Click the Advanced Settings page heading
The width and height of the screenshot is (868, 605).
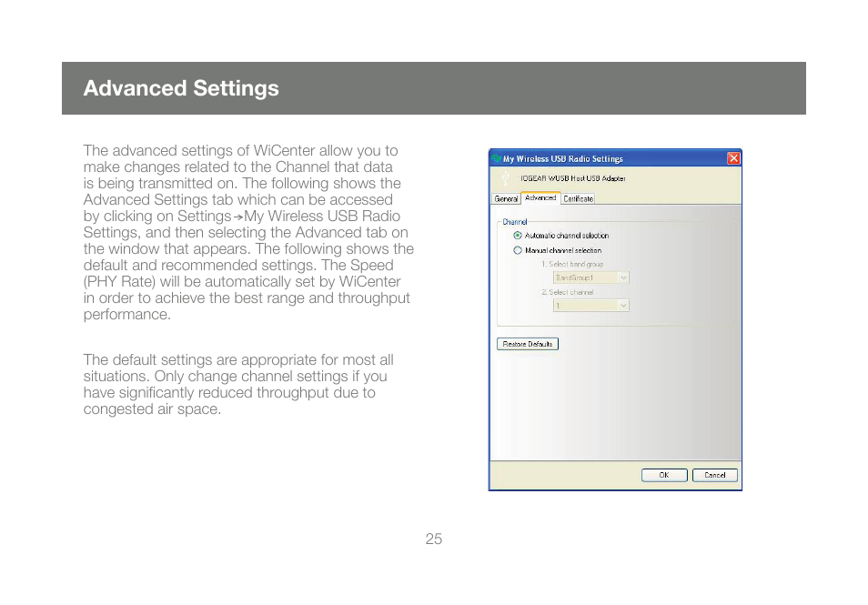click(181, 88)
